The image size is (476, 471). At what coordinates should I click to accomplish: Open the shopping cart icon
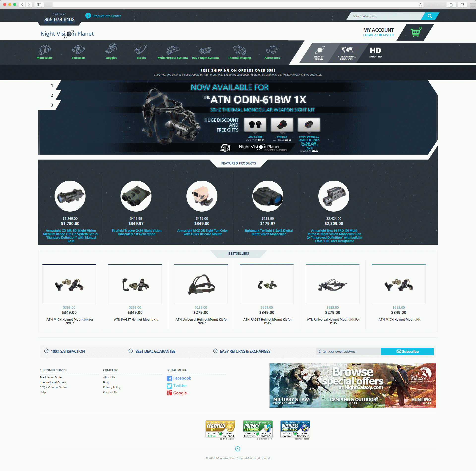(416, 32)
